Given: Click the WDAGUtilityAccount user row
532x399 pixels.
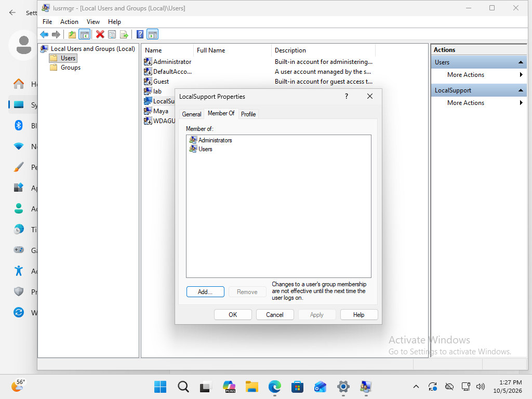Looking at the screenshot, I should click(159, 121).
